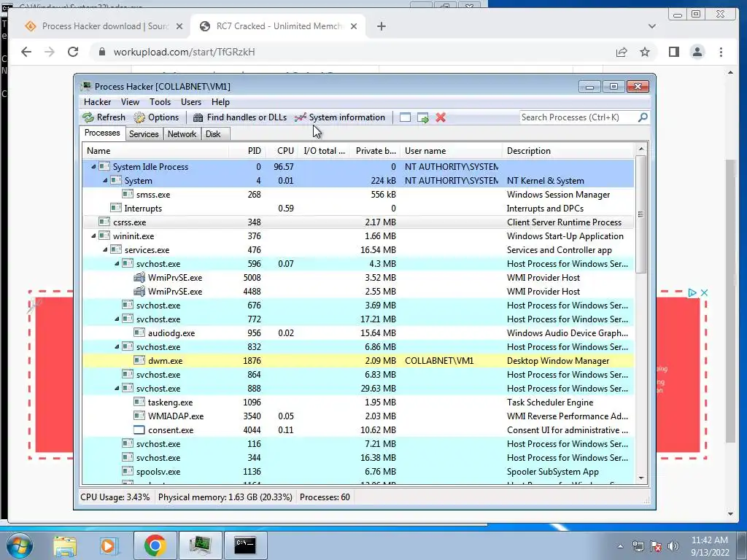
Task: Click the WMIADAP.exe process icon
Action: (139, 416)
